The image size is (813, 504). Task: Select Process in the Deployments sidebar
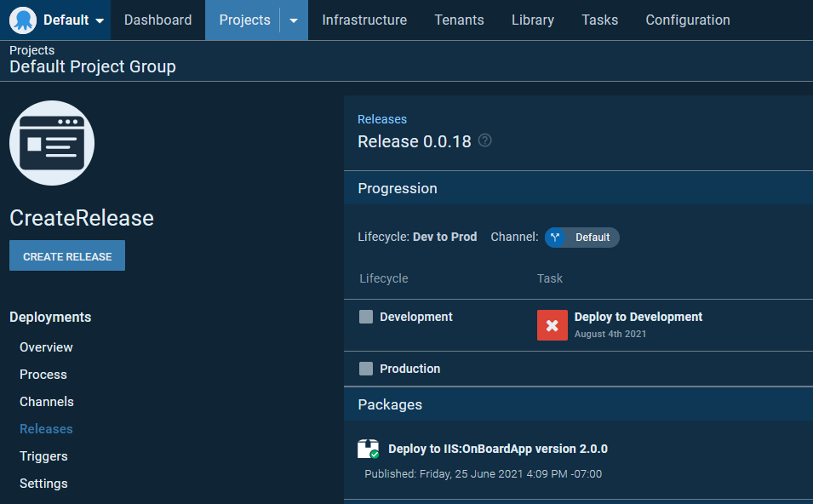tap(43, 375)
